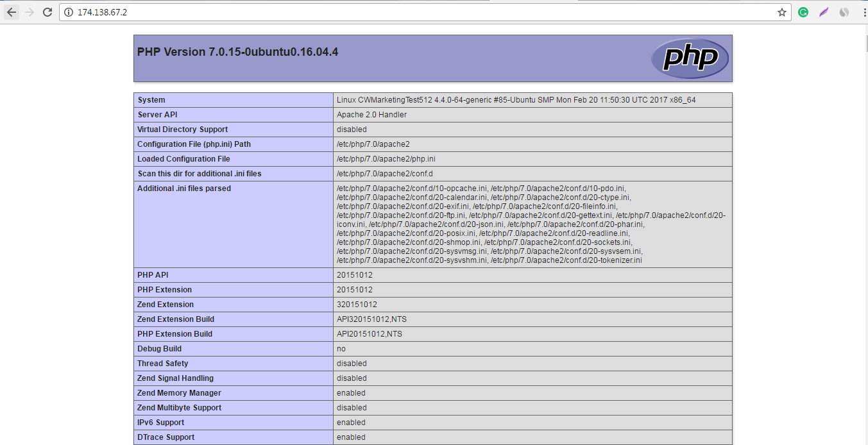868x445 pixels.
Task: Click the Thread Safety row label
Action: tap(163, 364)
